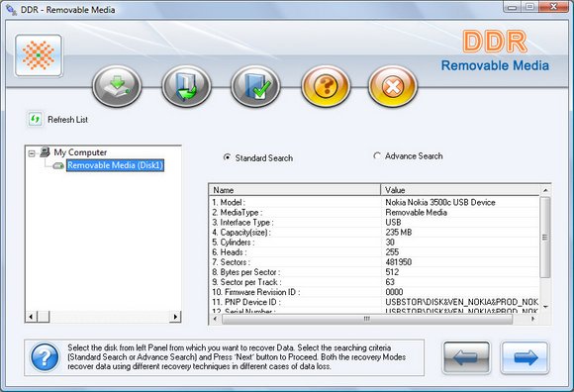This screenshot has height=392, width=574.
Task: Select the '6. Heads :' row
Action: 374,252
